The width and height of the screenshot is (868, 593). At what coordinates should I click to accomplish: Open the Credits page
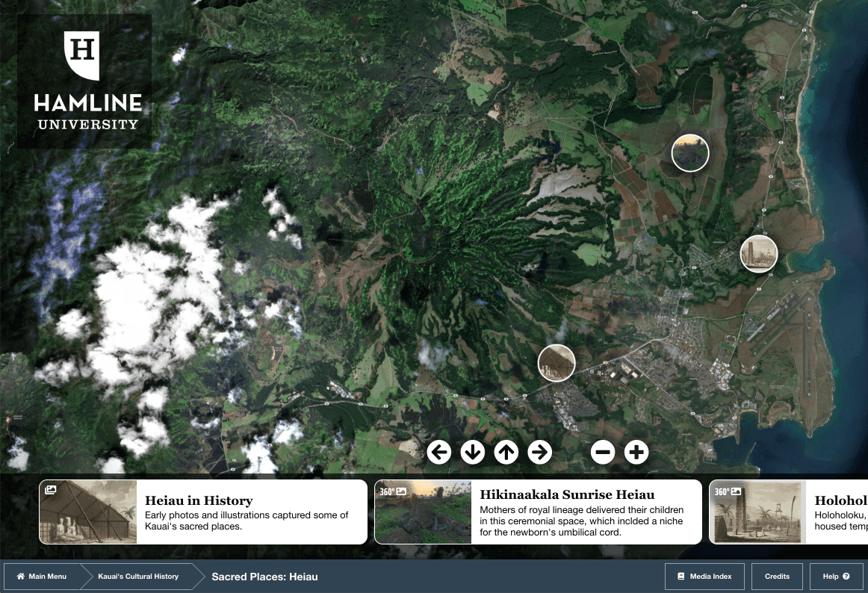777,577
